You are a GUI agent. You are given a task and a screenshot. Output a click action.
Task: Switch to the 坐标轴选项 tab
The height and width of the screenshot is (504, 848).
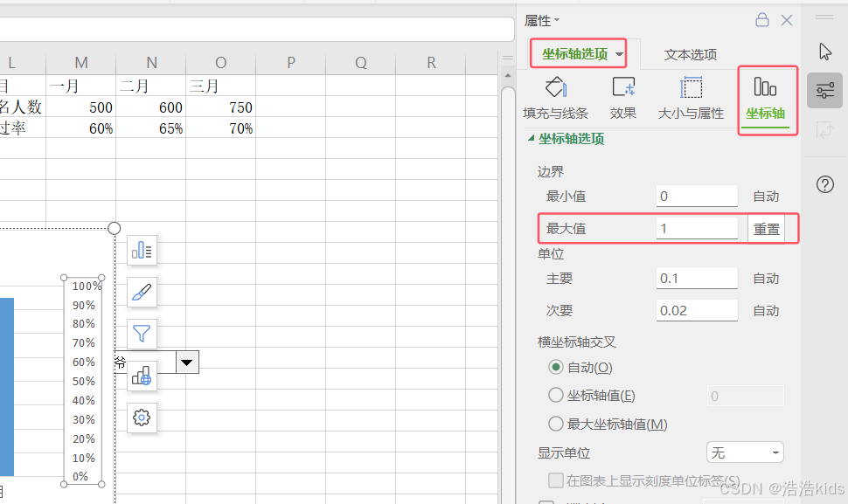click(x=574, y=53)
